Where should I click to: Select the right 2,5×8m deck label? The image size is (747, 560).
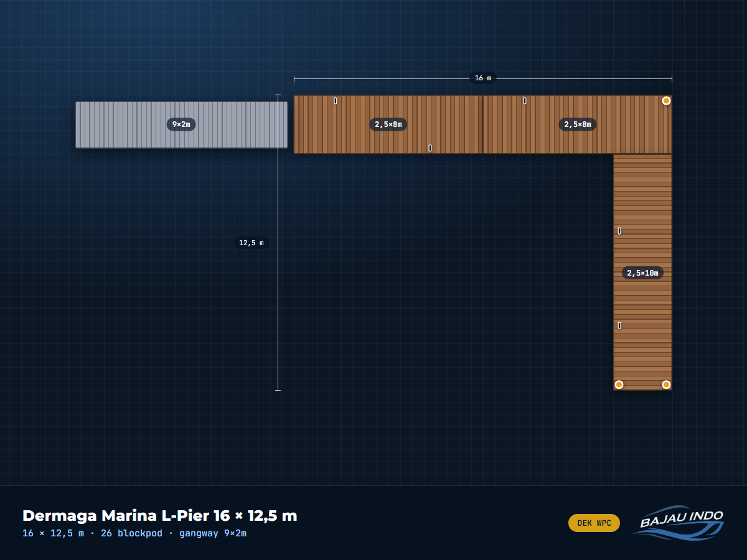coord(577,124)
